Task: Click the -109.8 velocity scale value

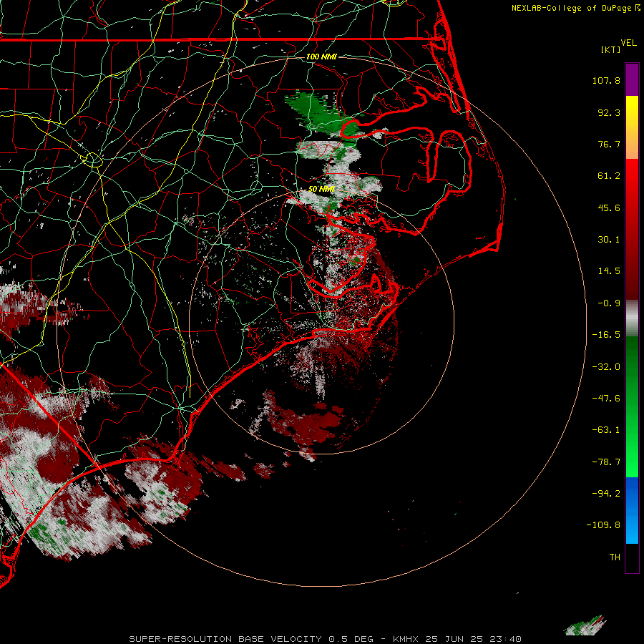Action: point(603,525)
